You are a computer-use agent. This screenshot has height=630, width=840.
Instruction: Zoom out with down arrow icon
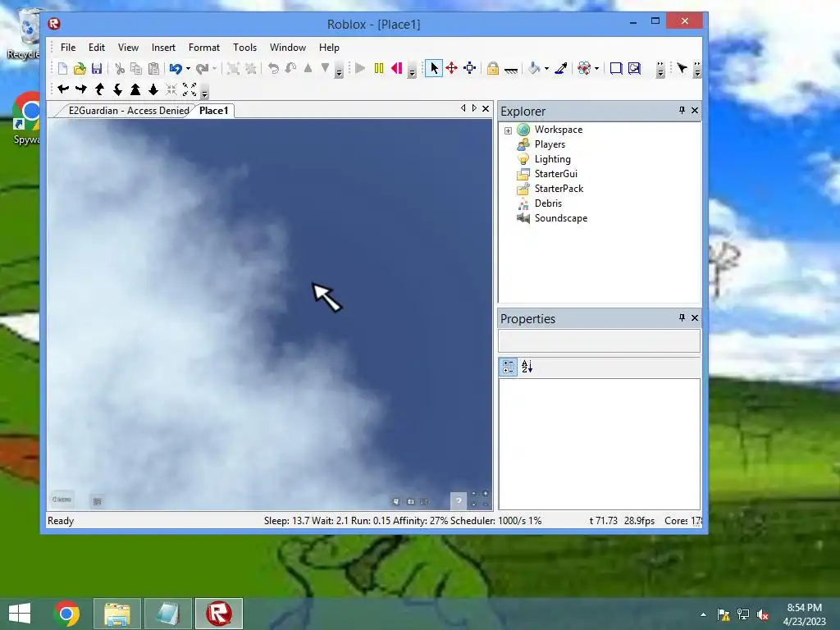[153, 89]
